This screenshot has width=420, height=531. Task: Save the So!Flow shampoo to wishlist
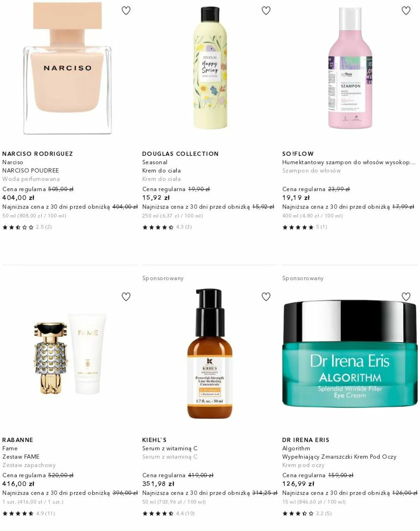pos(406,11)
